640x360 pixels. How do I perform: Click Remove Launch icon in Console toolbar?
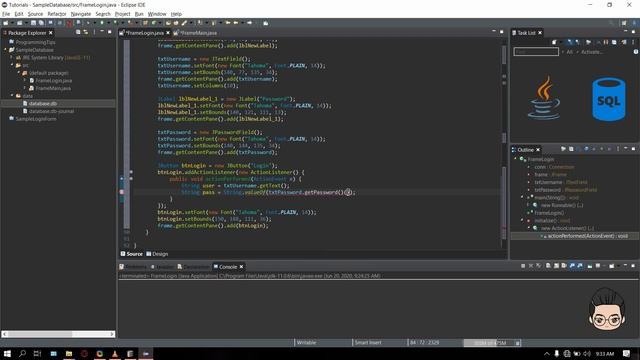tap(531, 266)
